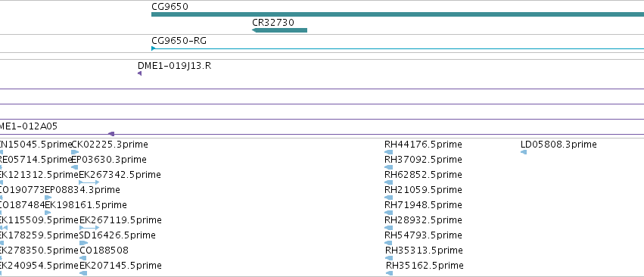Select the LD05808.3prime arrow glyph
The height and width of the screenshot is (277, 644).
pos(524,152)
